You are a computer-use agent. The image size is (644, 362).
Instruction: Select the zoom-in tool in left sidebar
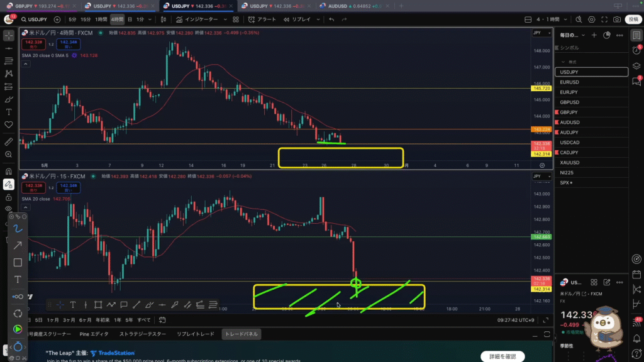pyautogui.click(x=9, y=155)
